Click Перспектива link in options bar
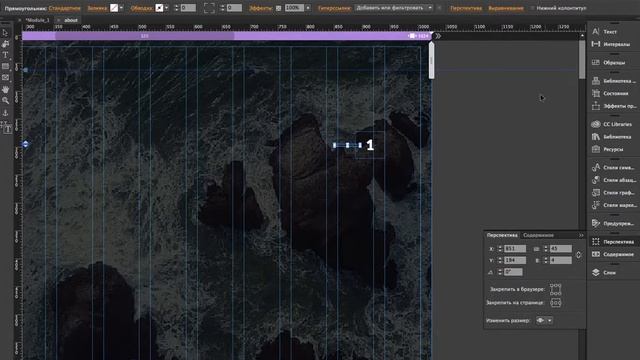Viewport: 640px width, 360px height. pyautogui.click(x=466, y=8)
